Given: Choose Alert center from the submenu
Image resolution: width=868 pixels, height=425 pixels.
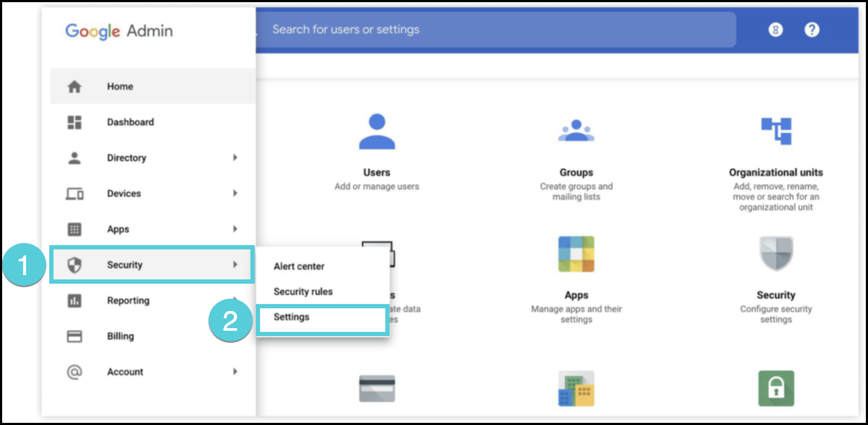Looking at the screenshot, I should tap(299, 267).
